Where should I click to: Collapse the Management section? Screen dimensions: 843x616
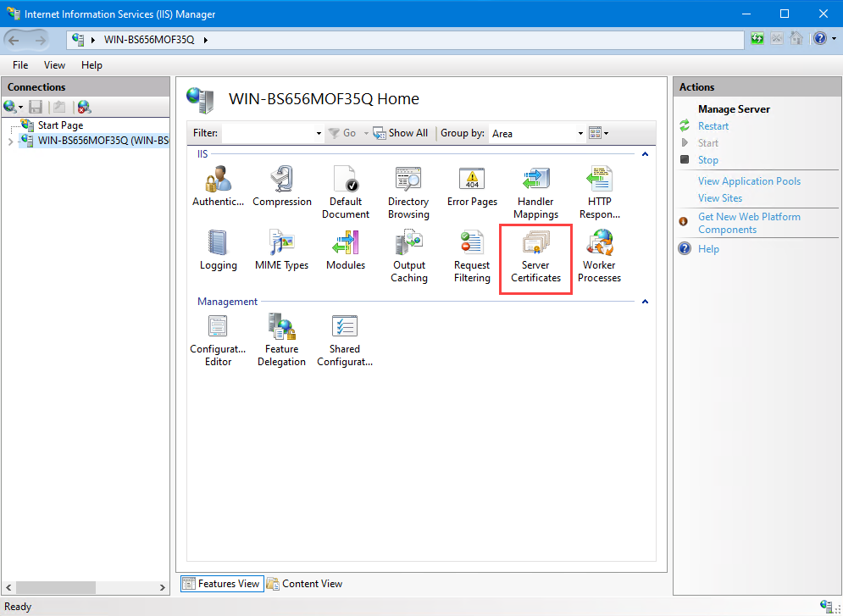click(645, 302)
